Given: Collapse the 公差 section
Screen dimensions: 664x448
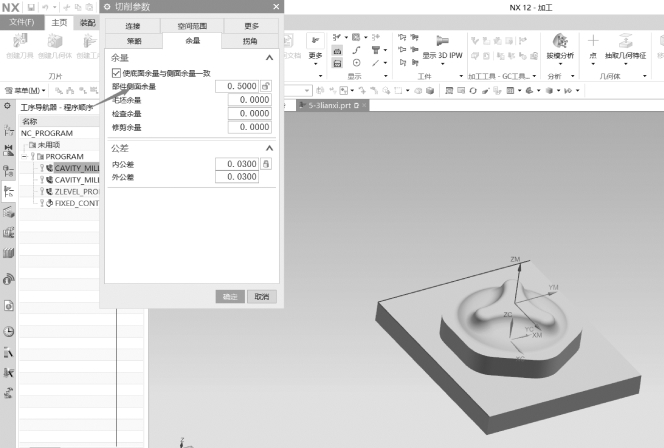Looking at the screenshot, I should (268, 148).
